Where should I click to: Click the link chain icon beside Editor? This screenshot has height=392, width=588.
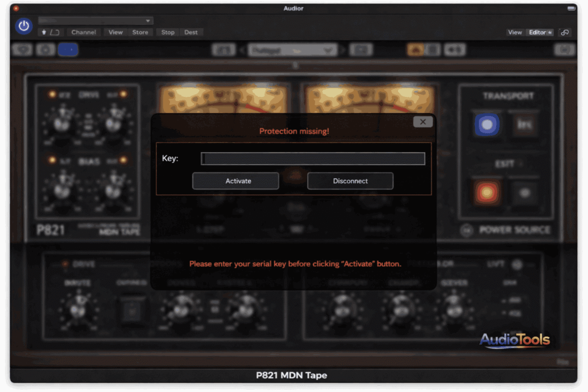point(565,33)
